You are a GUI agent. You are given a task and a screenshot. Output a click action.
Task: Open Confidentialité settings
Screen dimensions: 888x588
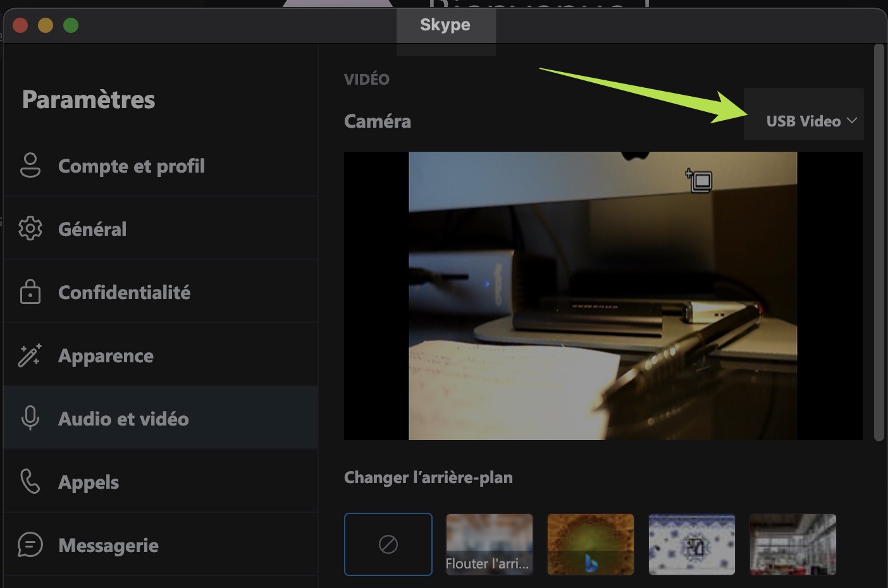(161, 291)
